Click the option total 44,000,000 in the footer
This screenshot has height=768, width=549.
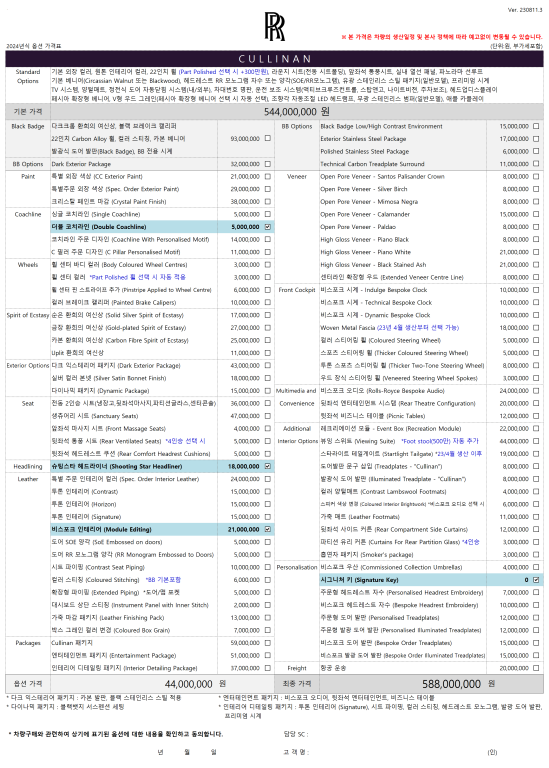click(189, 684)
